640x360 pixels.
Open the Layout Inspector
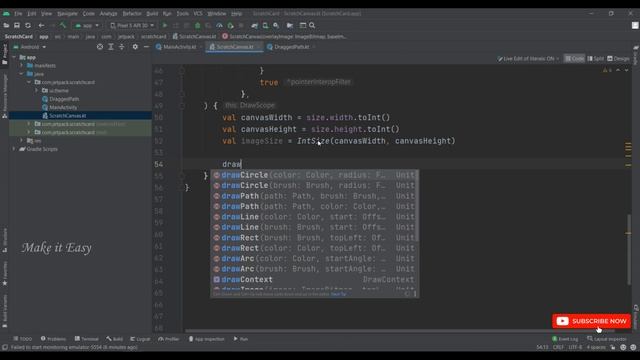point(606,339)
